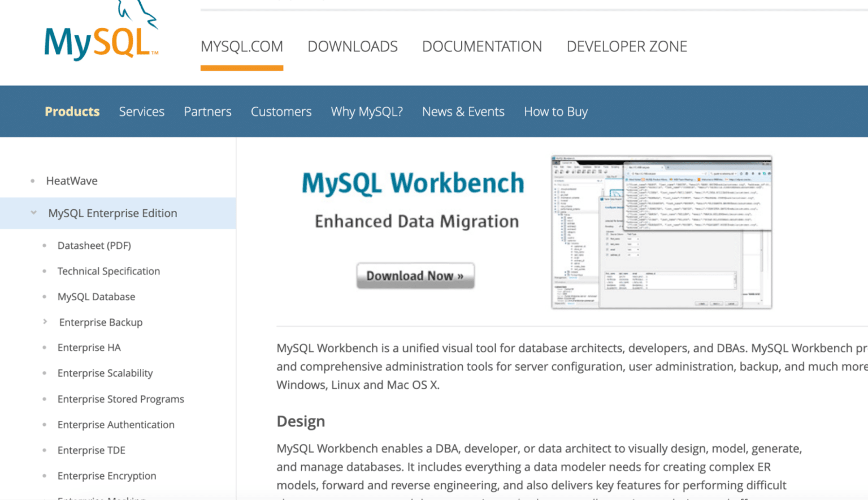The image size is (868, 500).
Task: Click the Enhanced Data Migration subtitle
Action: tap(416, 221)
